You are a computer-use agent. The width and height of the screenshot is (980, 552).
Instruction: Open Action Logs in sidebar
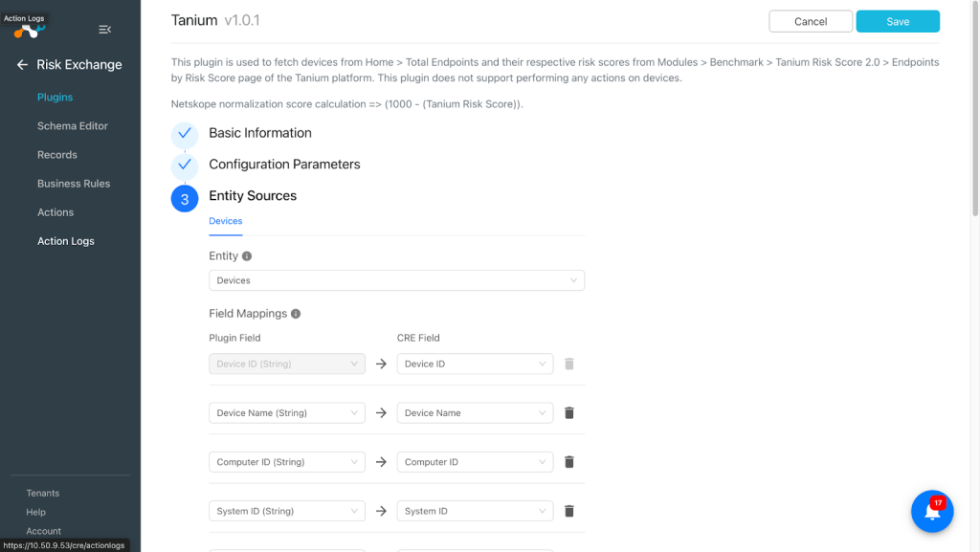tap(66, 241)
